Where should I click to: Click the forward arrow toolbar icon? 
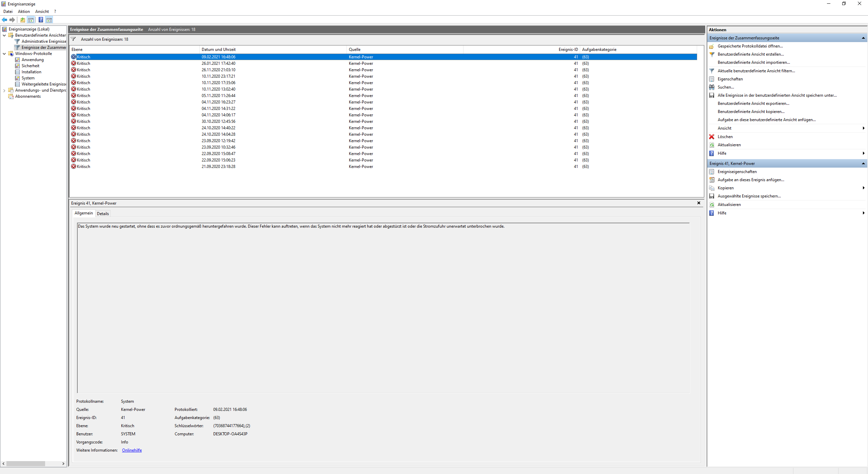click(x=12, y=20)
